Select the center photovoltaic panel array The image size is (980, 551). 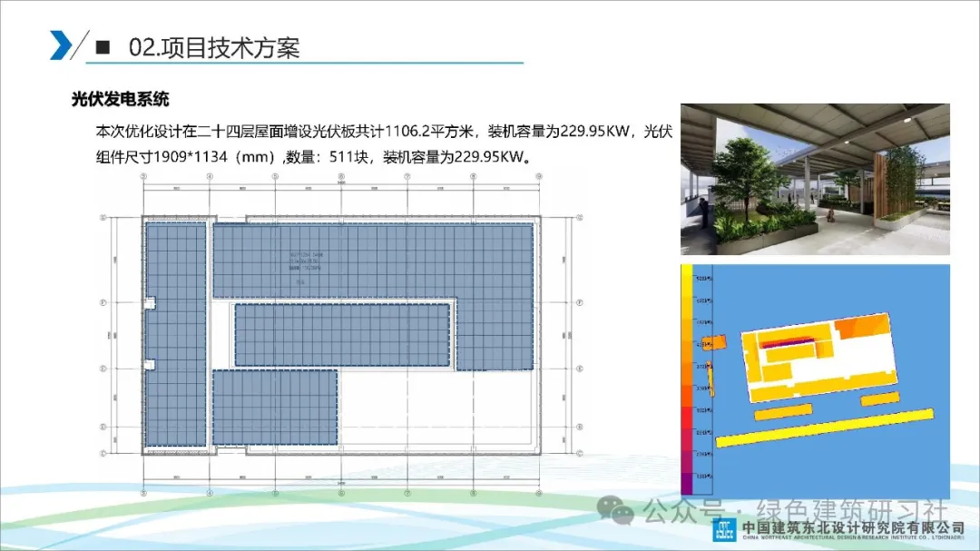[342, 335]
